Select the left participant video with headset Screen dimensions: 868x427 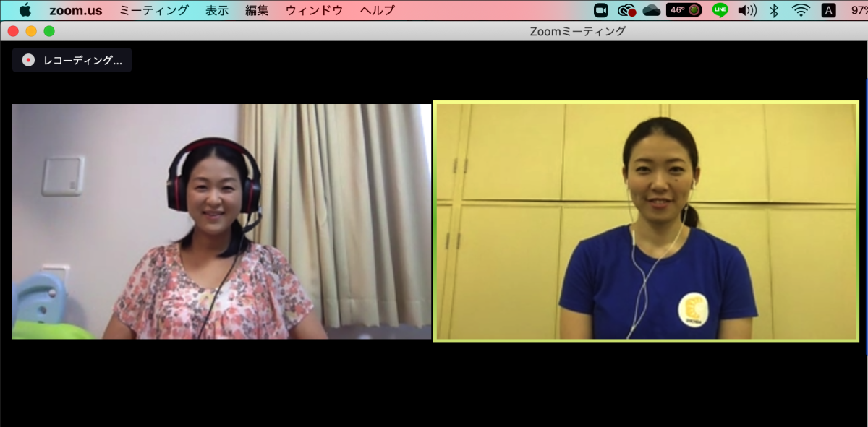tap(221, 222)
